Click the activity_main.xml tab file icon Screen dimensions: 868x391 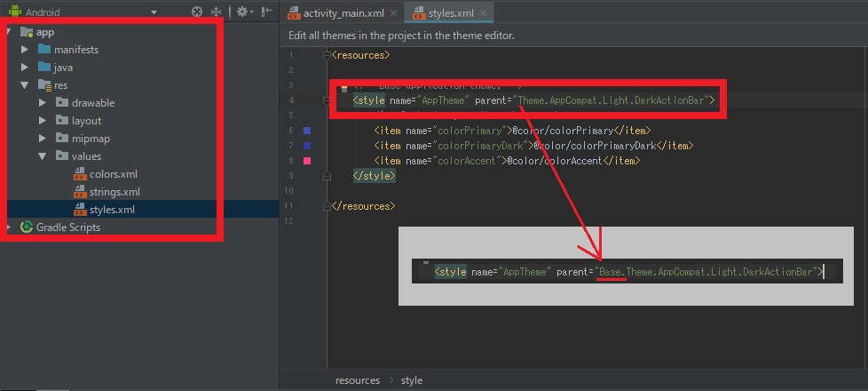click(294, 12)
